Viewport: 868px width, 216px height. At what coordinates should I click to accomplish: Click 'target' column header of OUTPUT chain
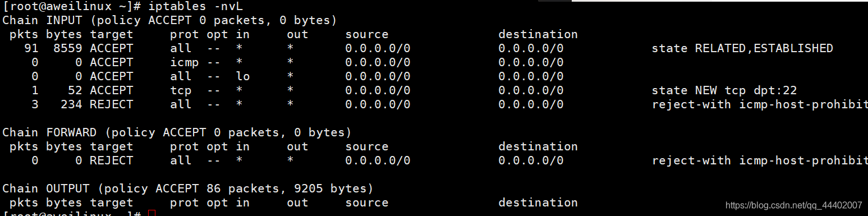point(112,203)
